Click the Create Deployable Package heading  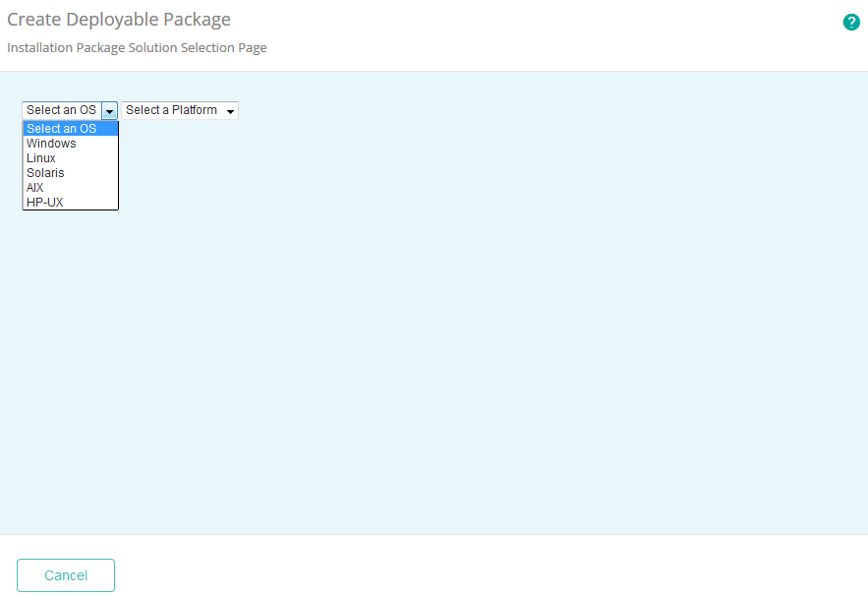click(119, 20)
